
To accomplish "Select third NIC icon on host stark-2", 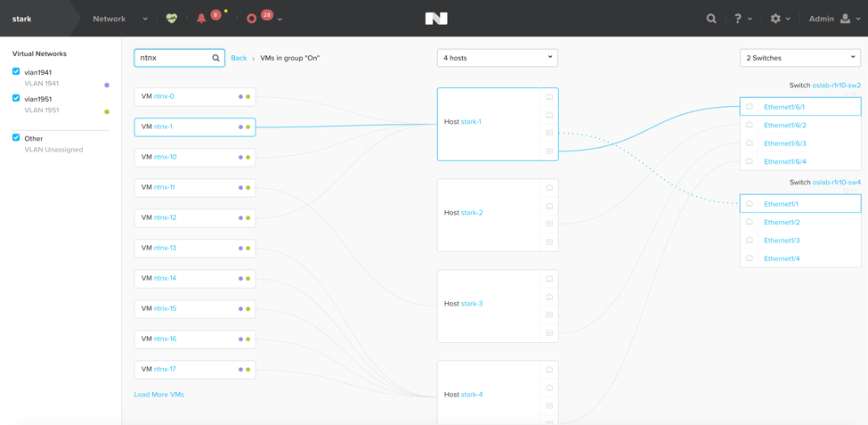I will pyautogui.click(x=549, y=224).
